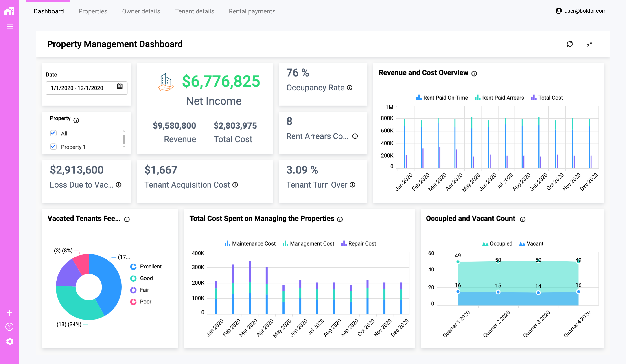Toggle the All properties checkbox
Screen dimensions: 626x364
[53, 133]
